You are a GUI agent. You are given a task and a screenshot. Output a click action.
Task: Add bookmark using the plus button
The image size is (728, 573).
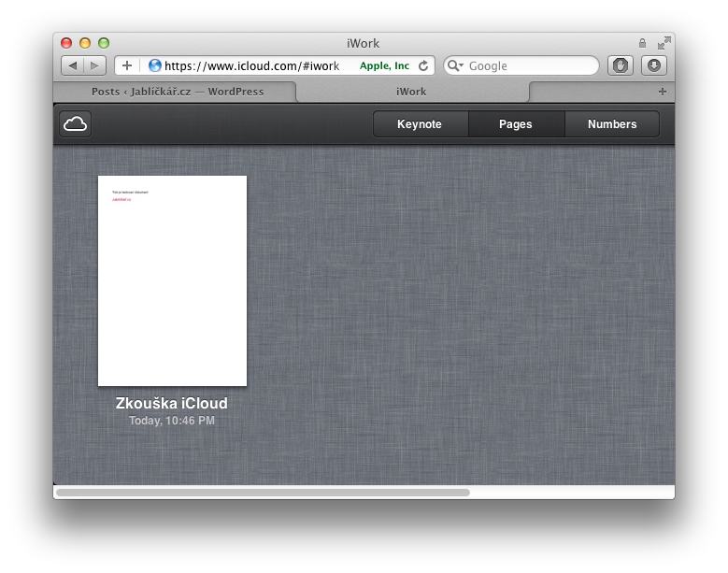pyautogui.click(x=127, y=65)
